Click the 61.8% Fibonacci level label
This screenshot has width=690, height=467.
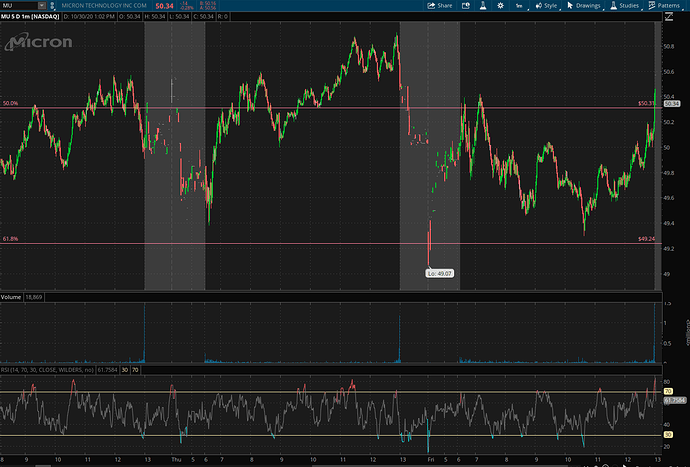(x=11, y=239)
